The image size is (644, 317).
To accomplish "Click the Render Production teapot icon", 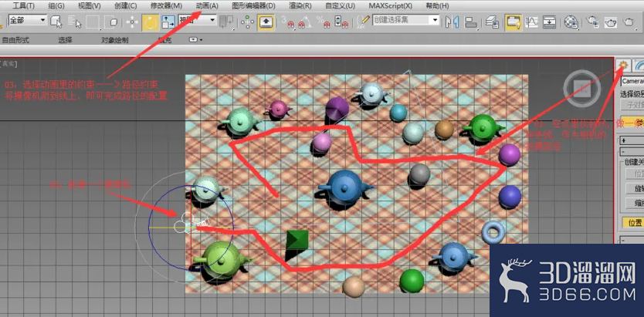I will (x=629, y=22).
